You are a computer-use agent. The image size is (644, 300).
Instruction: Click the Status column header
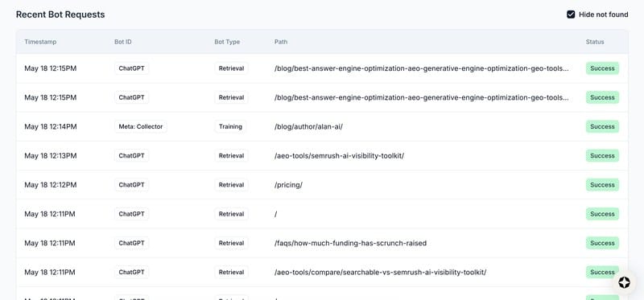595,42
